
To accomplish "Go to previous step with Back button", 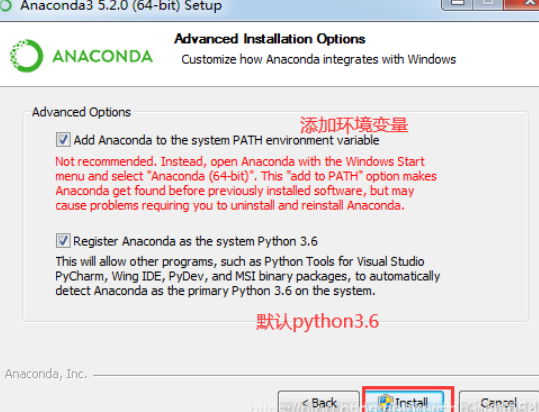I will pos(318,401).
